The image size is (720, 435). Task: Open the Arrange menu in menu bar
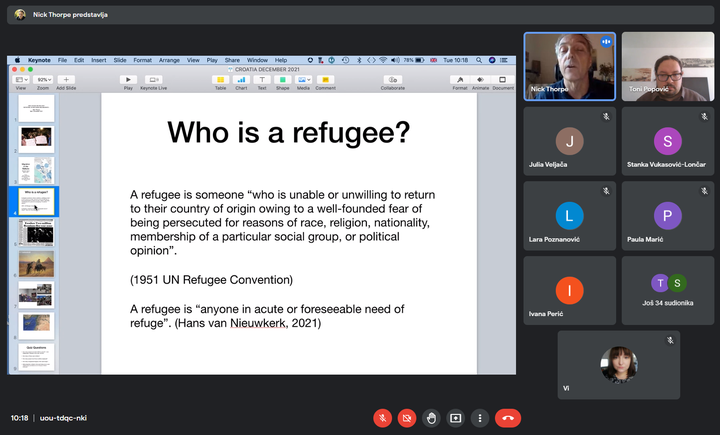pos(169,60)
